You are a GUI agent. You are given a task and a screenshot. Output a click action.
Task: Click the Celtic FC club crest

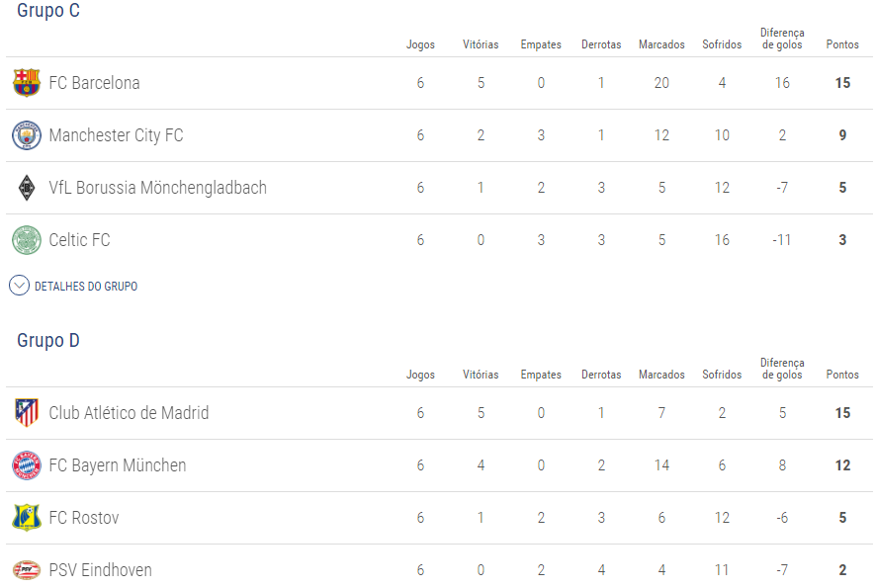[27, 240]
